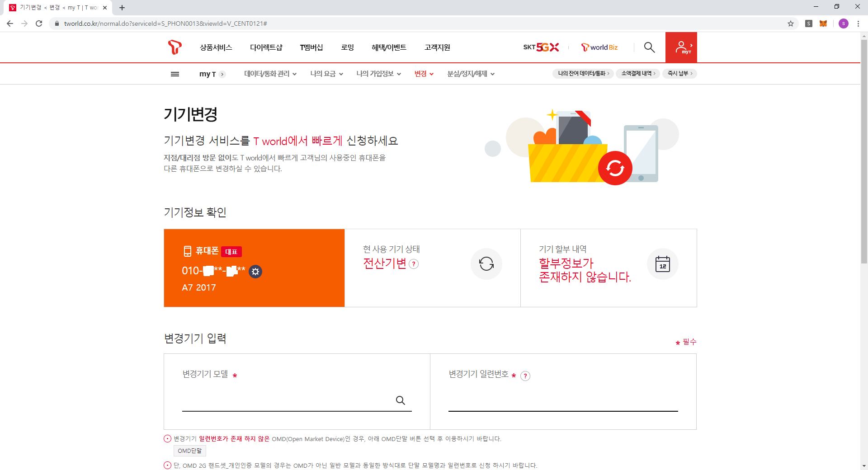The width and height of the screenshot is (868, 470).
Task: Click the T world logo icon
Action: 175,47
